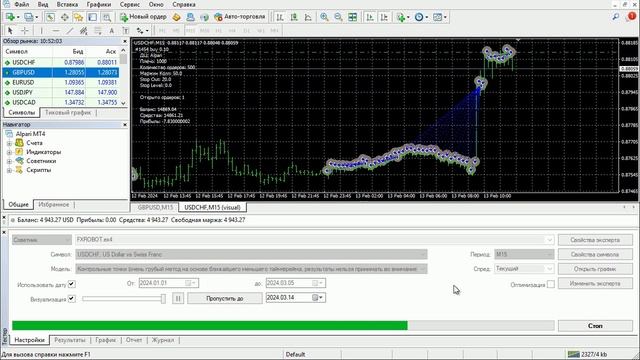Image resolution: width=640 pixels, height=360 pixels.
Task: Expand the 'Индикаторы' tree node
Action: (9, 152)
